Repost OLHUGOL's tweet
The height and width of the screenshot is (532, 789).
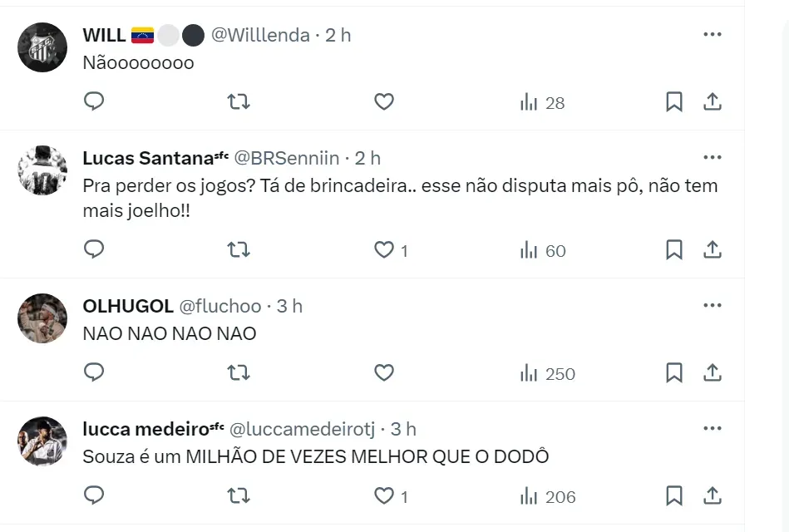[239, 373]
